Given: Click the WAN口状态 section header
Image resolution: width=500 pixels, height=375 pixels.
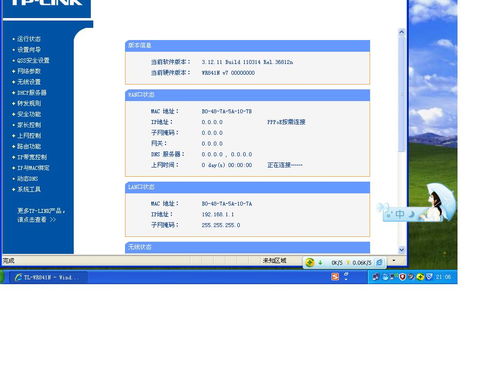Looking at the screenshot, I should (247, 95).
